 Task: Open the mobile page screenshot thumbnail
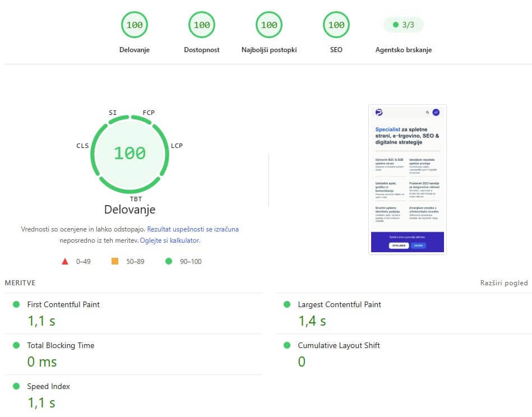tap(407, 179)
